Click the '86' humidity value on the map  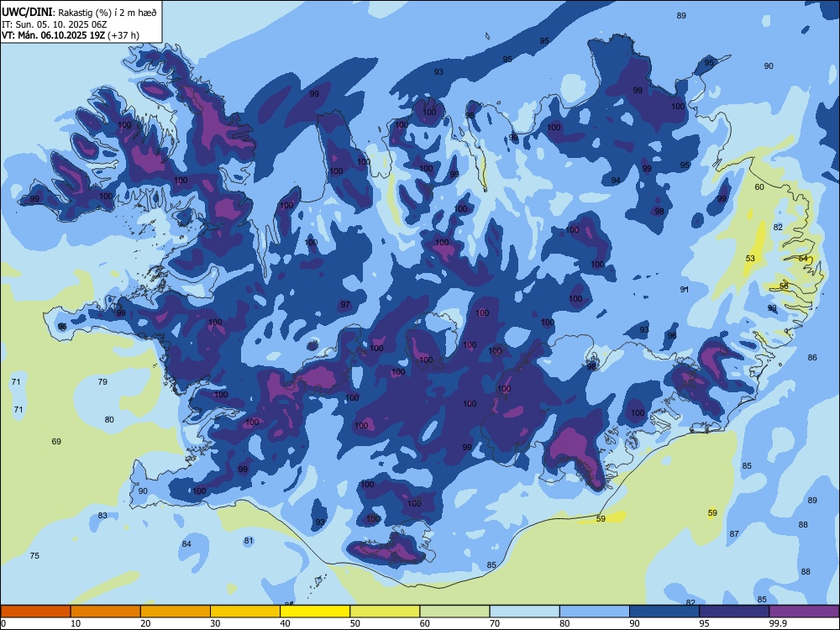pos(812,357)
